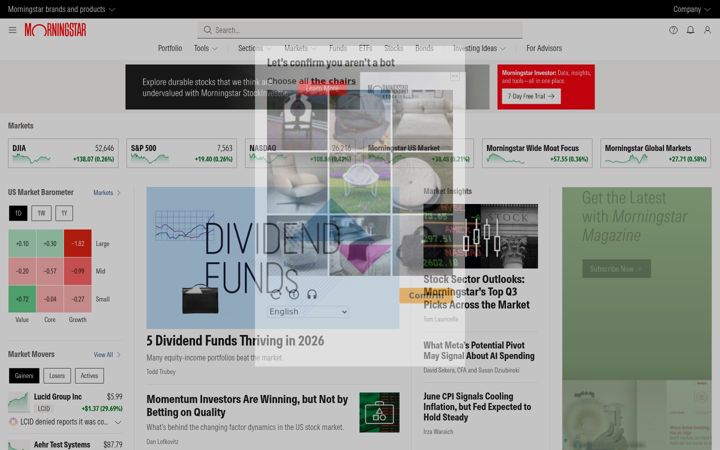The image size is (720, 450).
Task: Click the 7 Day Free Trial button
Action: [x=531, y=96]
